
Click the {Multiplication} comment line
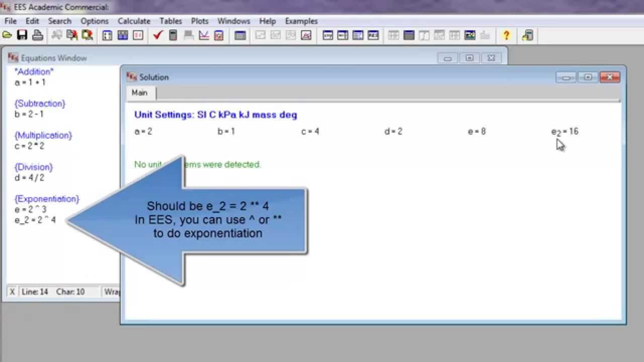43,135
